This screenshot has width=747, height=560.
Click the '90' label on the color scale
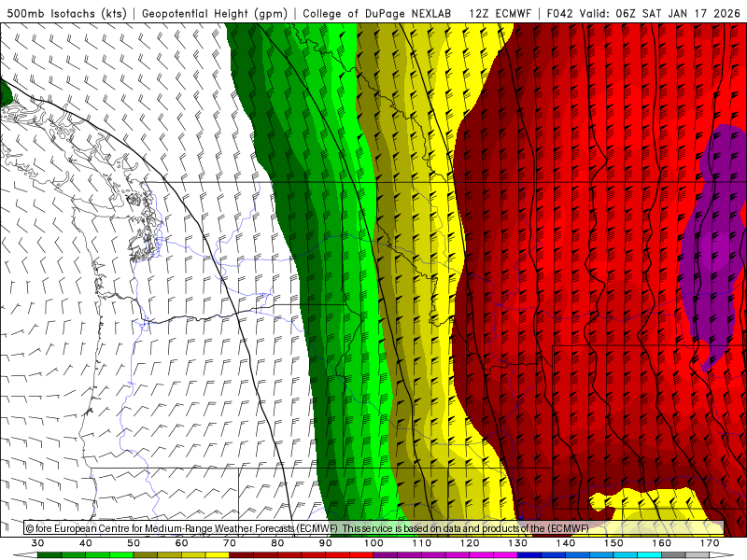(326, 543)
